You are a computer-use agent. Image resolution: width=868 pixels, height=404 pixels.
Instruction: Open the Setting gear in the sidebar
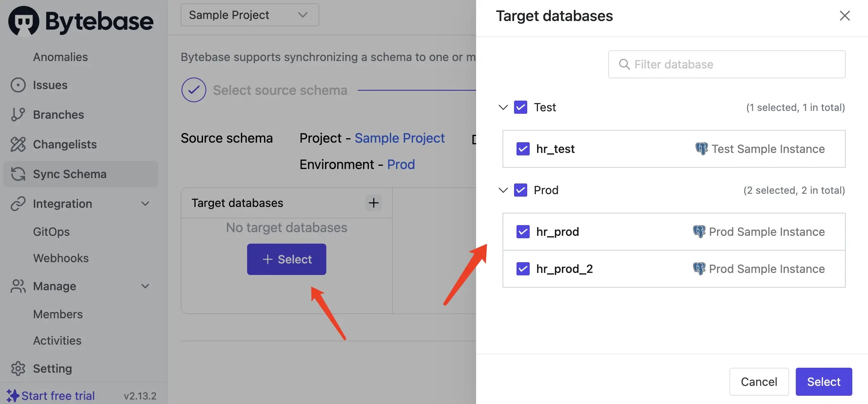(18, 369)
